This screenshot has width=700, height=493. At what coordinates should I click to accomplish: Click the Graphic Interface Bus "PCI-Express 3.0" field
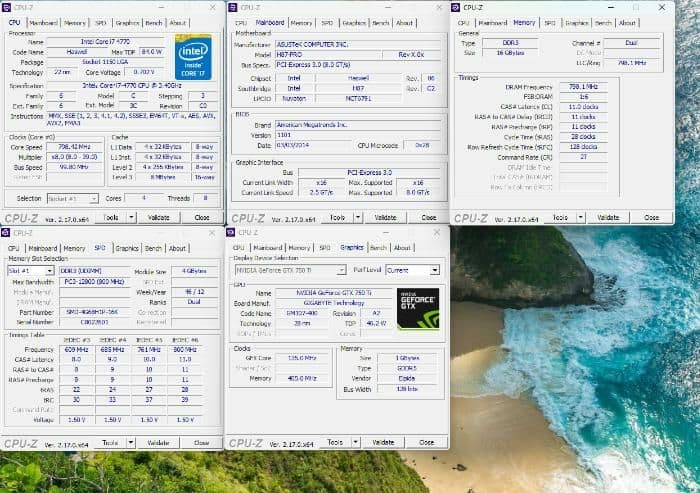[370, 172]
